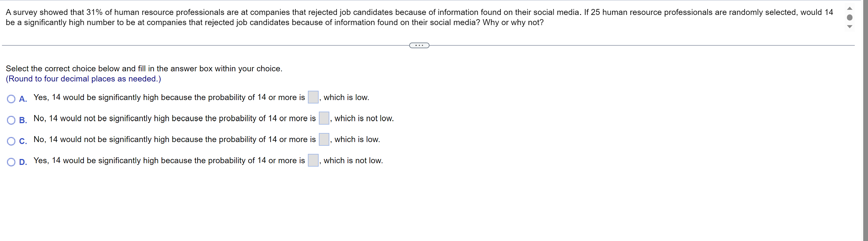Click choice C text 'which is low'
Image resolution: width=868 pixels, height=241 pixels.
coord(357,139)
